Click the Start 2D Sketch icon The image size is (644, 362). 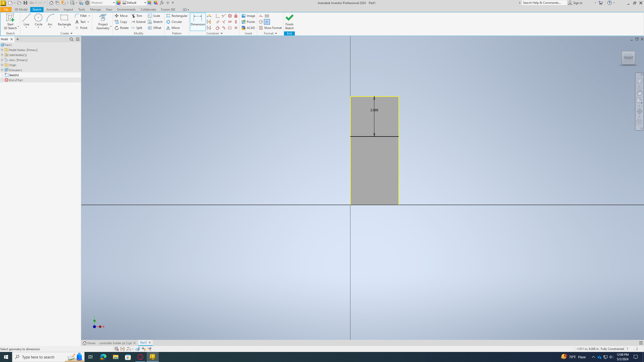coord(10,18)
